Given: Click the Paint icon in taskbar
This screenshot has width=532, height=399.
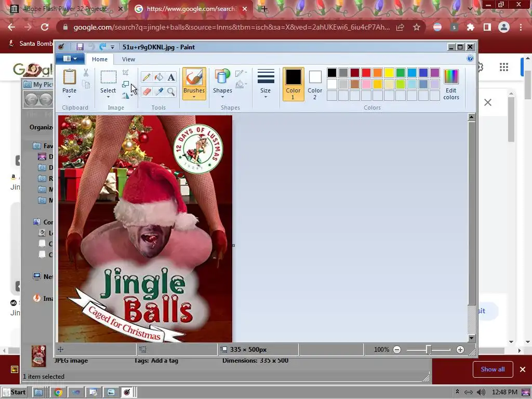Looking at the screenshot, I should (x=127, y=392).
